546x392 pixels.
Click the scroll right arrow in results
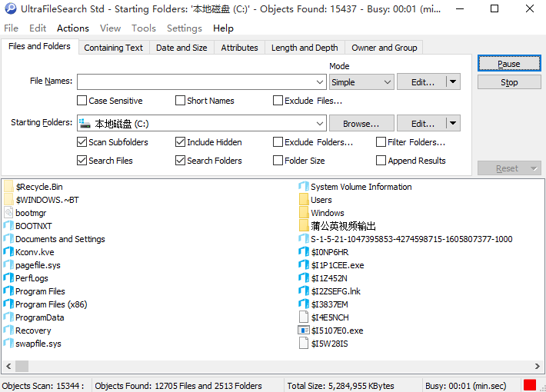(x=538, y=366)
